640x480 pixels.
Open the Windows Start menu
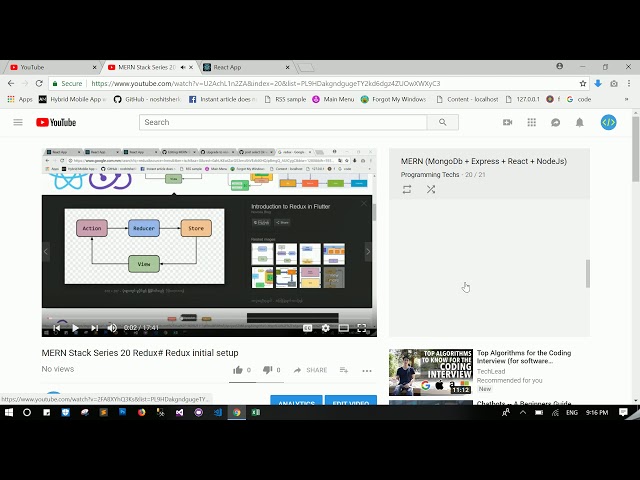click(x=9, y=412)
